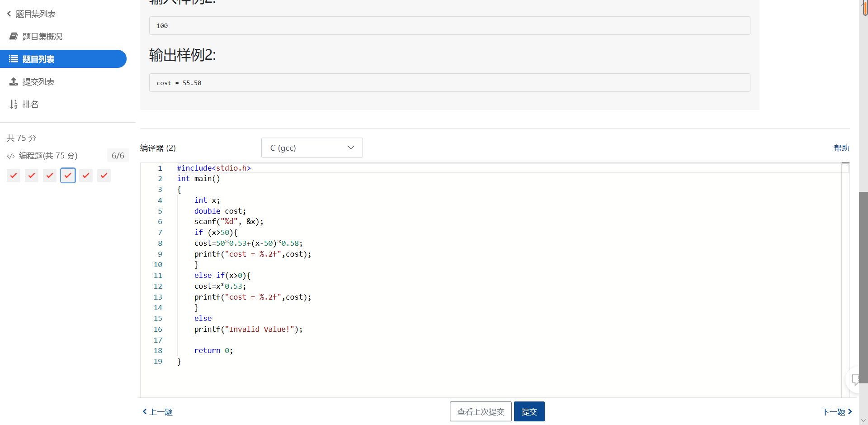Select the currently highlighted fourth problem box
This screenshot has width=868, height=425.
tap(68, 176)
